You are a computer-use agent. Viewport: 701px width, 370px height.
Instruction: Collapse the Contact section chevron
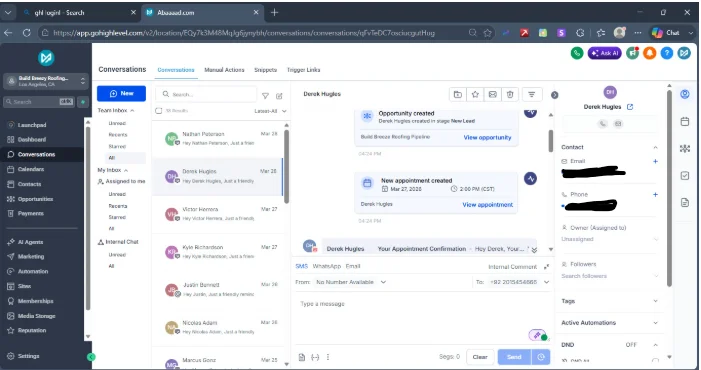click(655, 147)
